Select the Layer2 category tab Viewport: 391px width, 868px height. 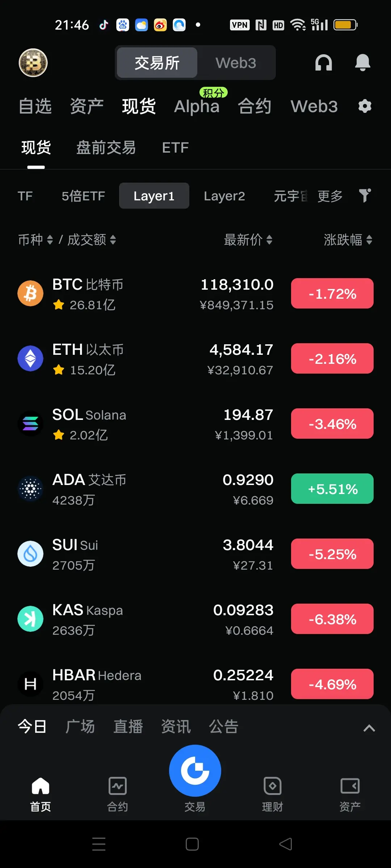(x=224, y=196)
